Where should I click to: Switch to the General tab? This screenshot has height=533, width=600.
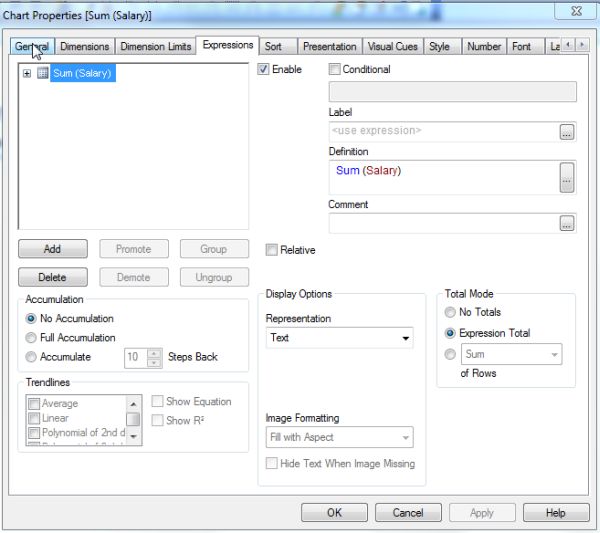pos(32,47)
